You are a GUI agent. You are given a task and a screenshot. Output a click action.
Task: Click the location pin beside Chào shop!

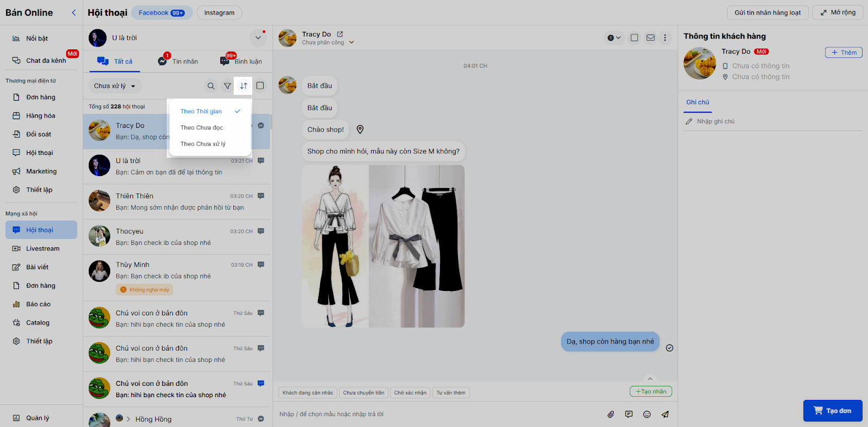click(360, 130)
